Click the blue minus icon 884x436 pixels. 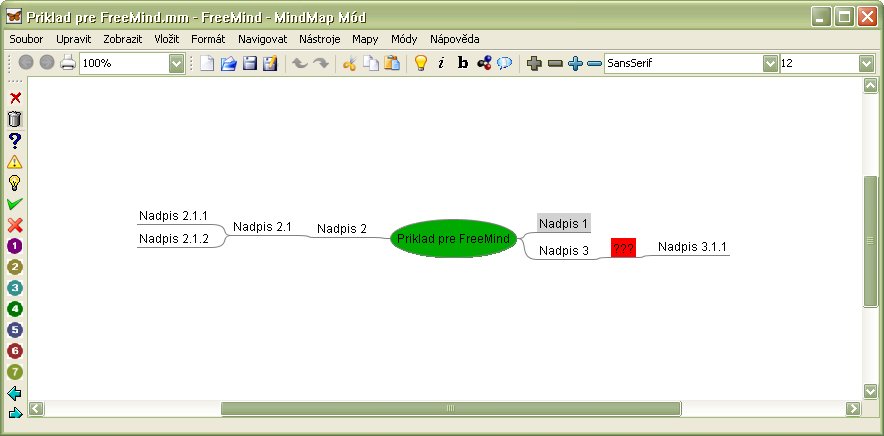coord(594,64)
